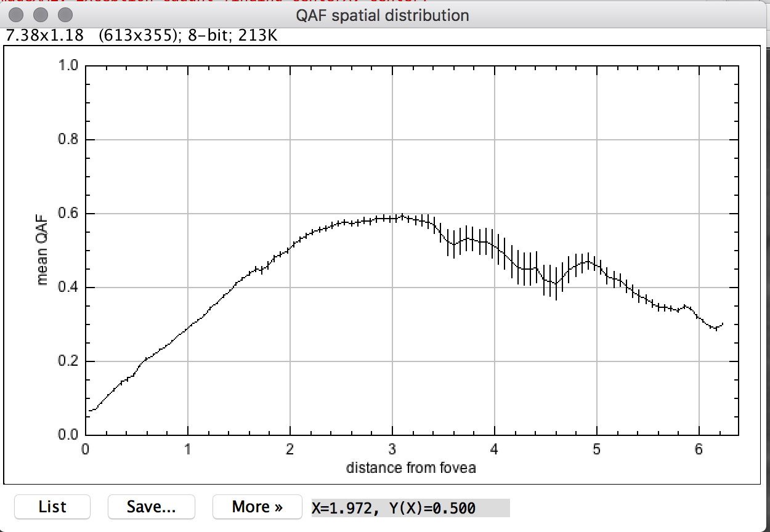The image size is (770, 532).
Task: Click the 'distance from fovea' x-axis label
Action: click(411, 468)
